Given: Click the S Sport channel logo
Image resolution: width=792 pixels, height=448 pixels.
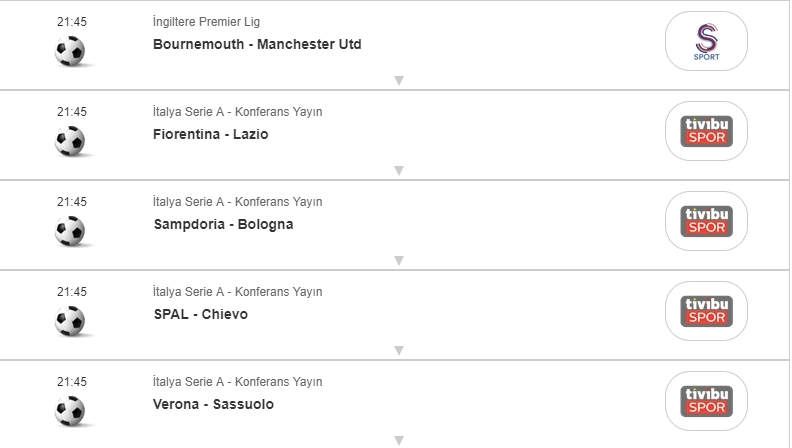Looking at the screenshot, I should click(x=706, y=41).
